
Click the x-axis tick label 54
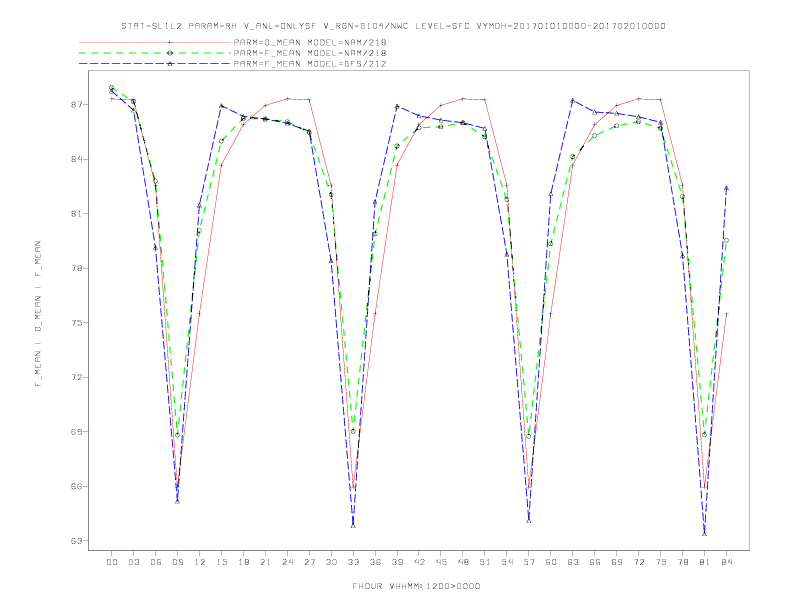click(507, 562)
